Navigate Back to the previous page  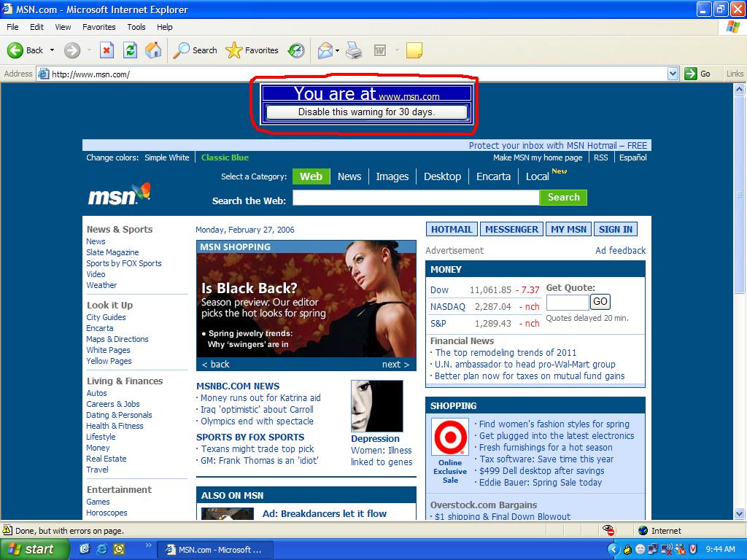(x=20, y=50)
